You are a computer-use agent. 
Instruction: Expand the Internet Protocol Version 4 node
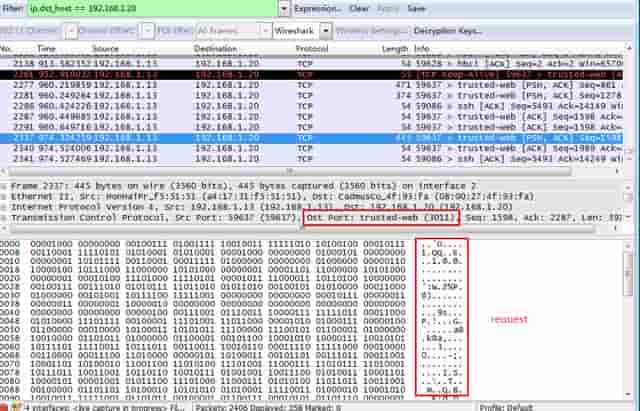[x=4, y=207]
